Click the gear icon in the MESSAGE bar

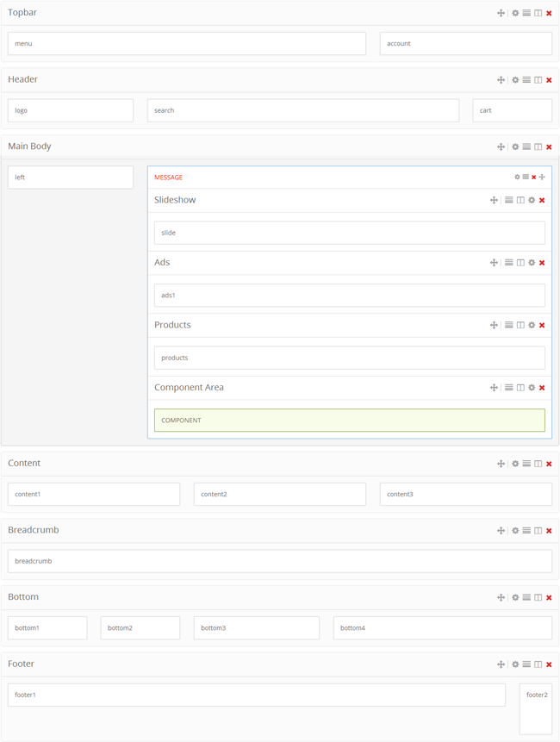tap(517, 178)
